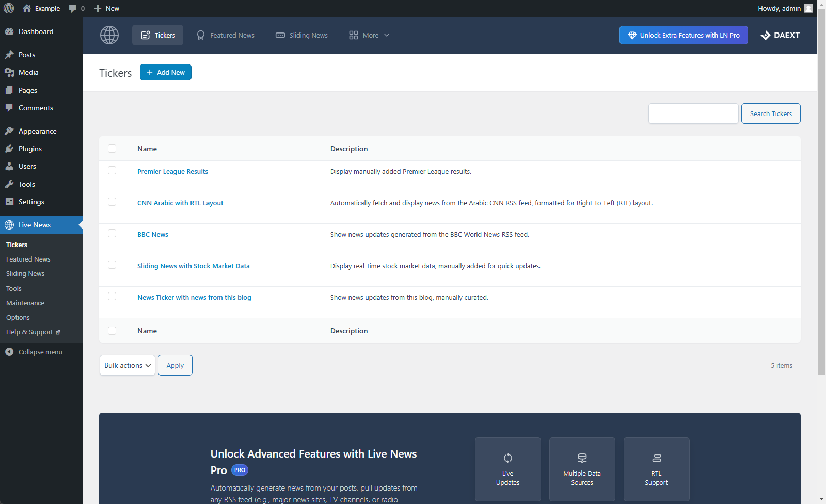
Task: Click the RTL Support feature card
Action: coord(657,469)
